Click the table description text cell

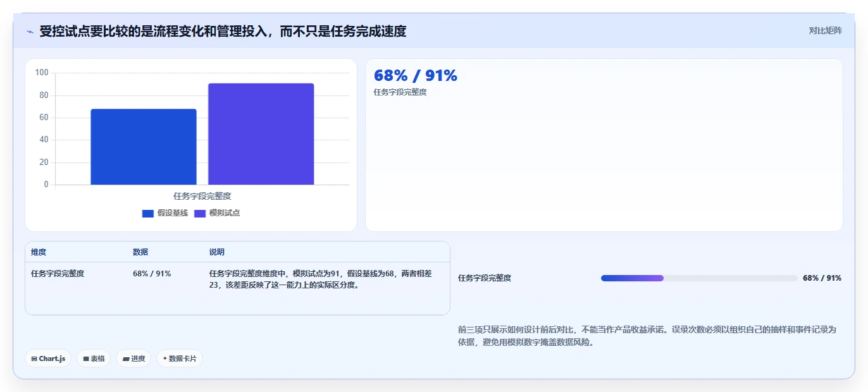[320, 279]
